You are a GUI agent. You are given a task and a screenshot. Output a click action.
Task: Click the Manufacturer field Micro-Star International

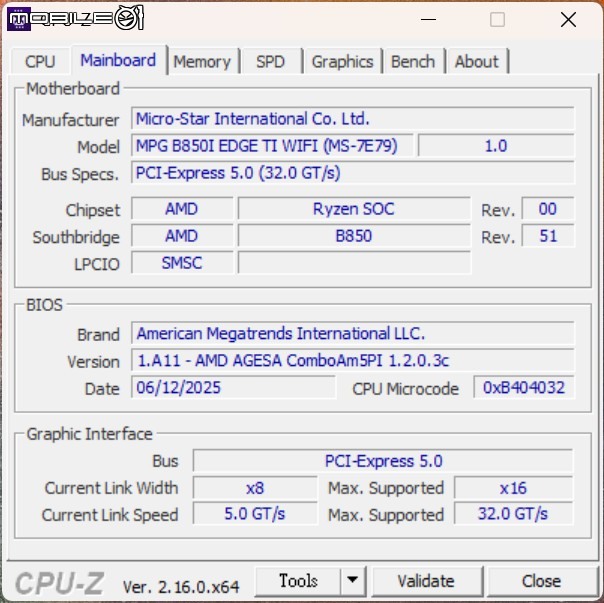tap(352, 119)
